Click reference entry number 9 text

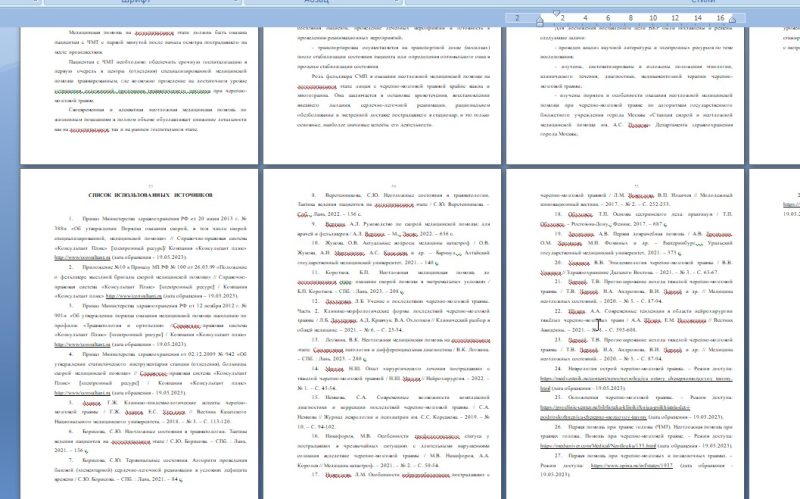tap(393, 229)
